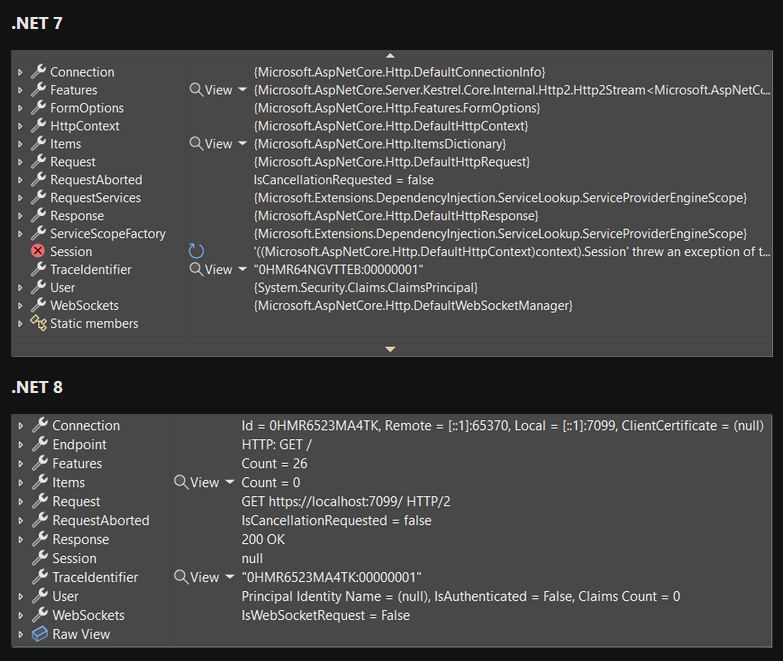Click the wrench icon beside .NET 7 Request
The height and width of the screenshot is (661, 783).
click(x=38, y=161)
